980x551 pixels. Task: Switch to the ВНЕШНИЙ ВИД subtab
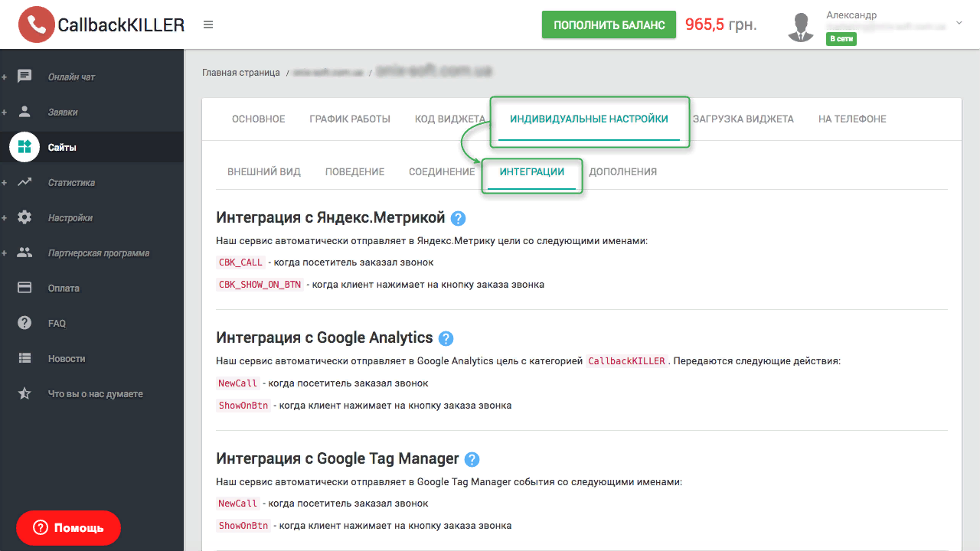264,172
